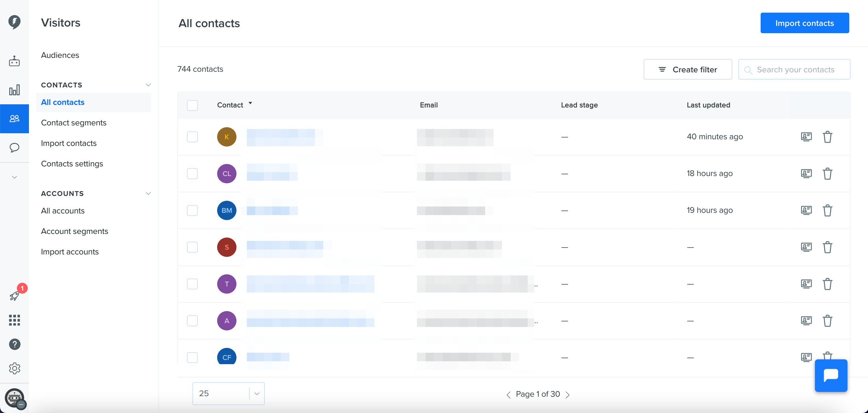Check the box for the S contact row
The image size is (868, 413).
(192, 247)
